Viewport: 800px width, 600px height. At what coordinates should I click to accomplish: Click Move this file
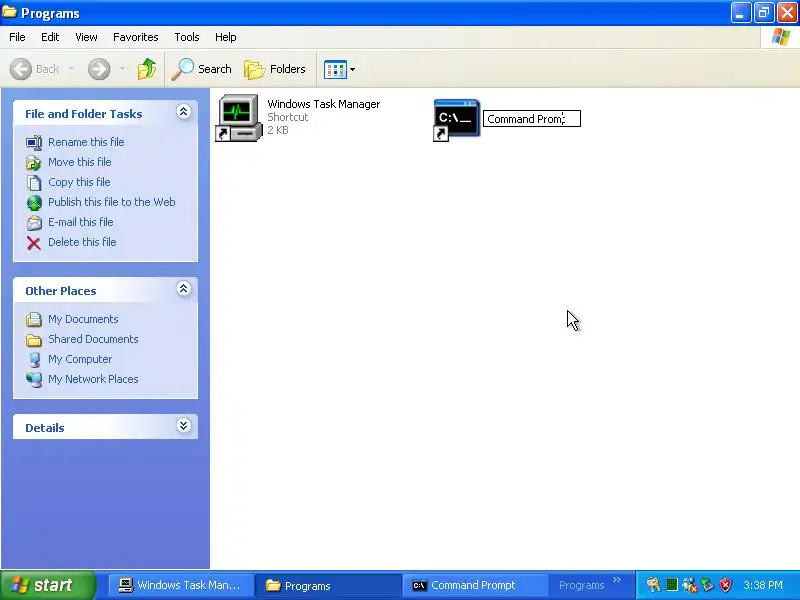(x=80, y=162)
